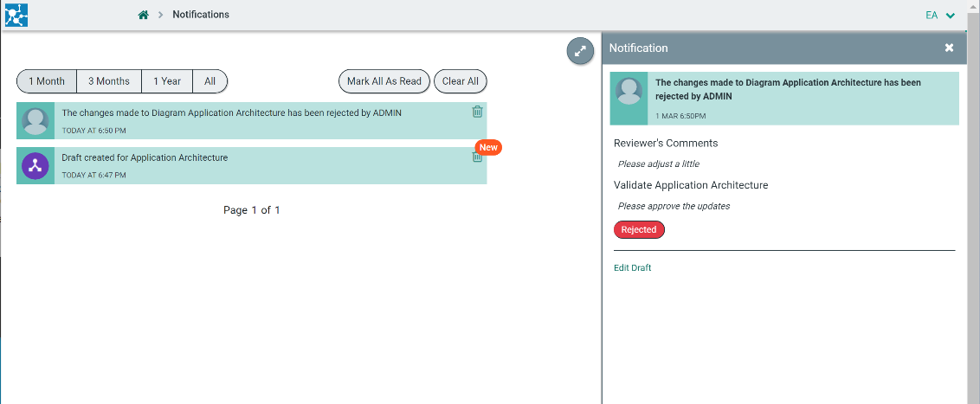Click avatar in Notification detail panel
Image resolution: width=980 pixels, height=404 pixels.
pos(629,99)
